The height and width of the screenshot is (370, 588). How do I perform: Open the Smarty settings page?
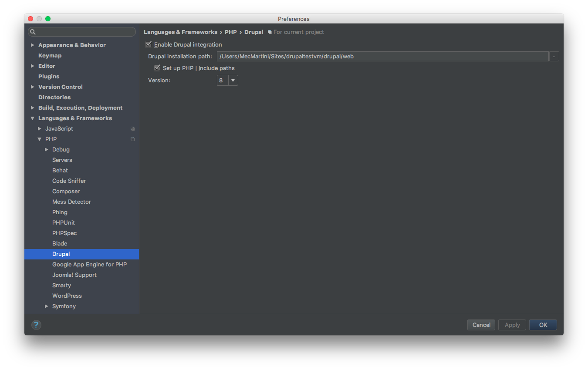pyautogui.click(x=61, y=286)
